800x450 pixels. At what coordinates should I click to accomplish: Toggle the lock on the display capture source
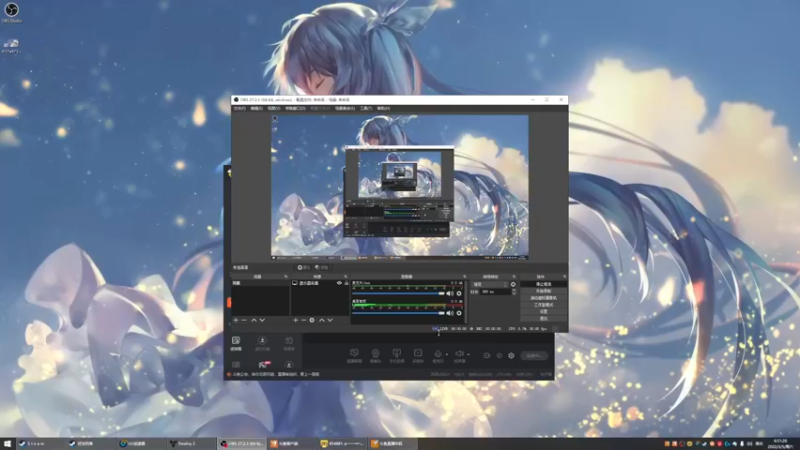point(346,283)
